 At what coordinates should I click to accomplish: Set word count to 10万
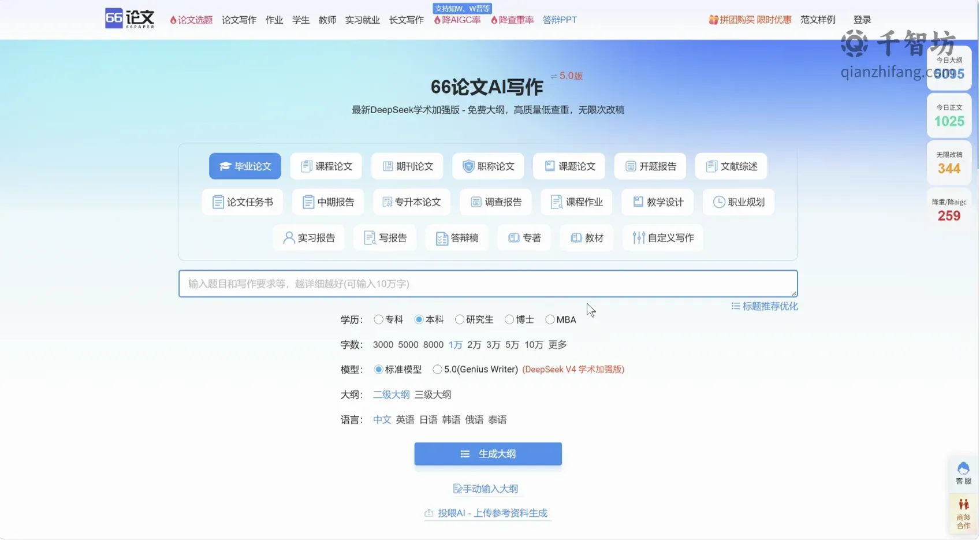click(x=534, y=345)
